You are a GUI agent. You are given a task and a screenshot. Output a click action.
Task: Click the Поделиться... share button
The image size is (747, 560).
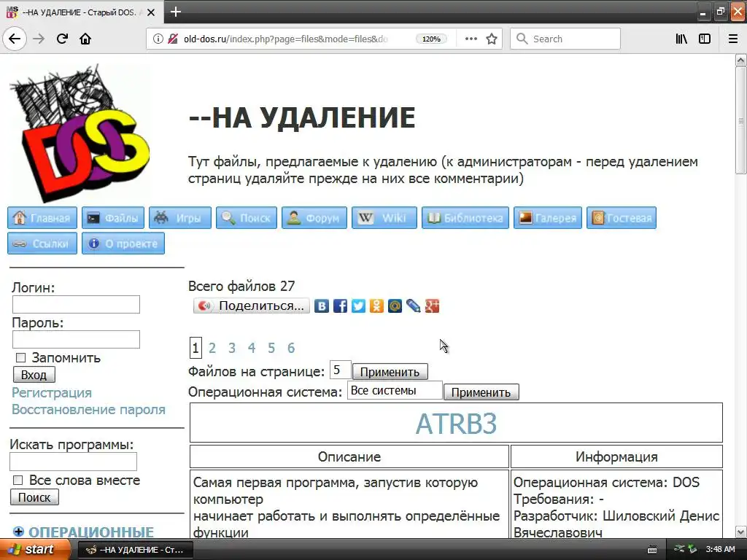[x=252, y=306]
